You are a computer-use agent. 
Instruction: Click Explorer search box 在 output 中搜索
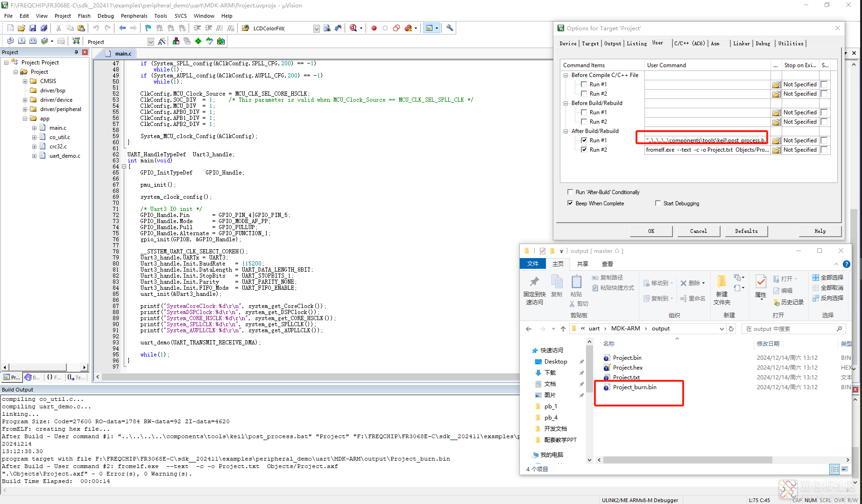point(793,329)
